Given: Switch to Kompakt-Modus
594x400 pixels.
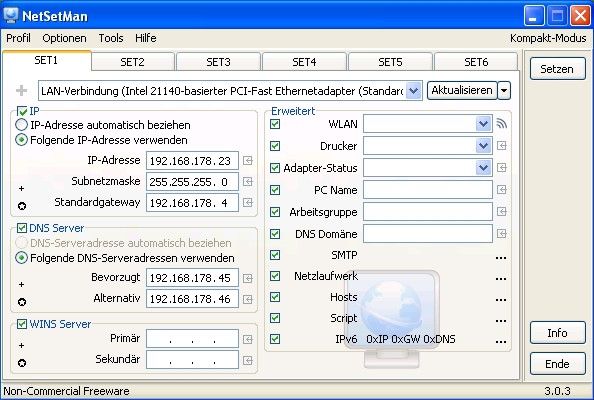Looking at the screenshot, I should [x=548, y=38].
